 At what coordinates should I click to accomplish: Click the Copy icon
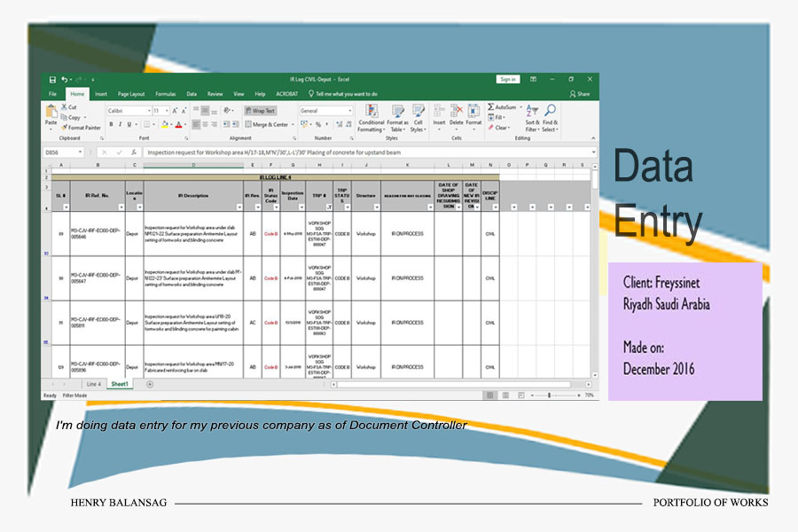[x=64, y=117]
